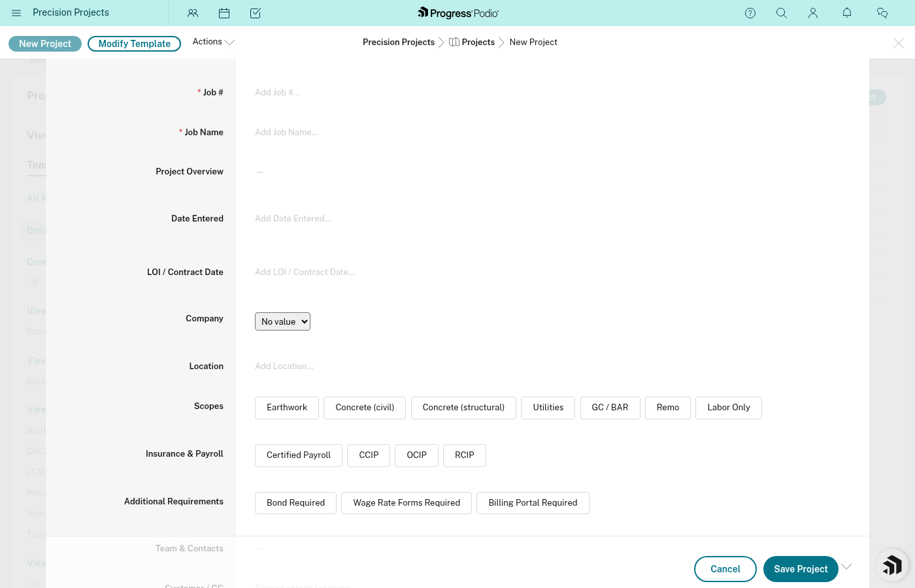Select the Bond Required requirement
Screen dimensions: 915x588
pos(295,503)
